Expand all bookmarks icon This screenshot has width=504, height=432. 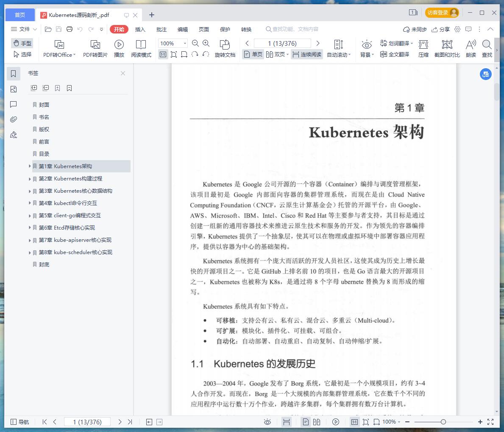pos(34,88)
